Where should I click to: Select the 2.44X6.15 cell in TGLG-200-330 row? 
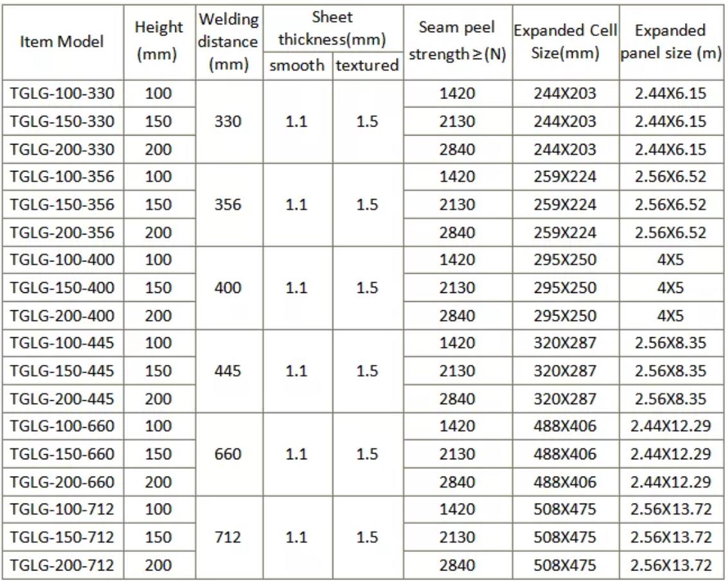672,150
